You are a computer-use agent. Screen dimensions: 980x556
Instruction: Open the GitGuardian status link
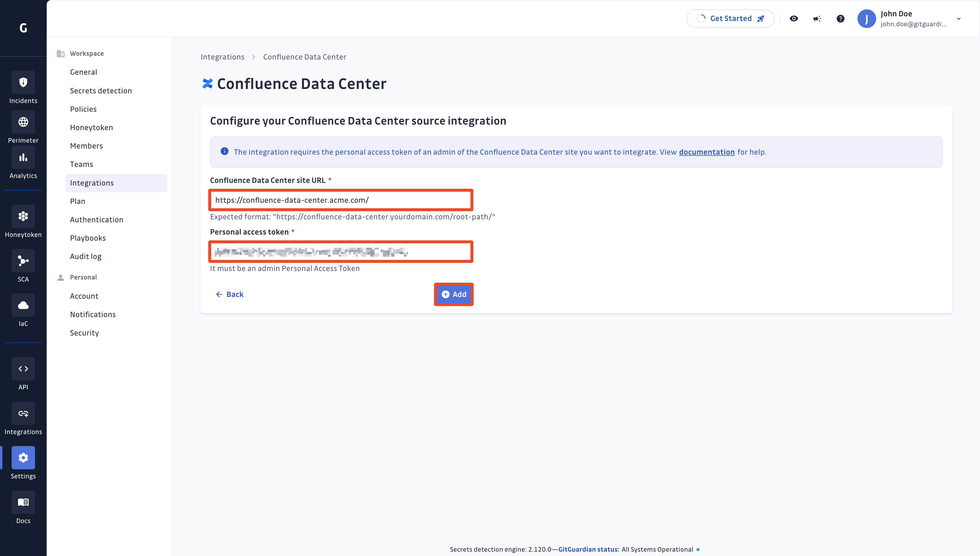tap(588, 549)
